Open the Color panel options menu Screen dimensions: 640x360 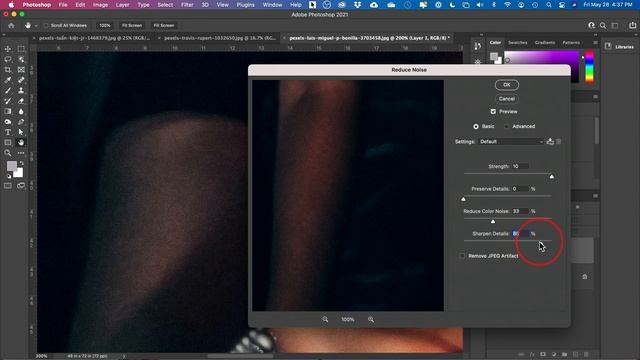point(596,42)
